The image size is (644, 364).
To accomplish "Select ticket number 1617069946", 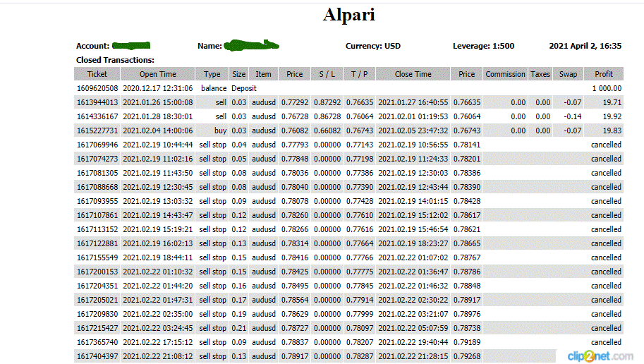I will pyautogui.click(x=97, y=145).
